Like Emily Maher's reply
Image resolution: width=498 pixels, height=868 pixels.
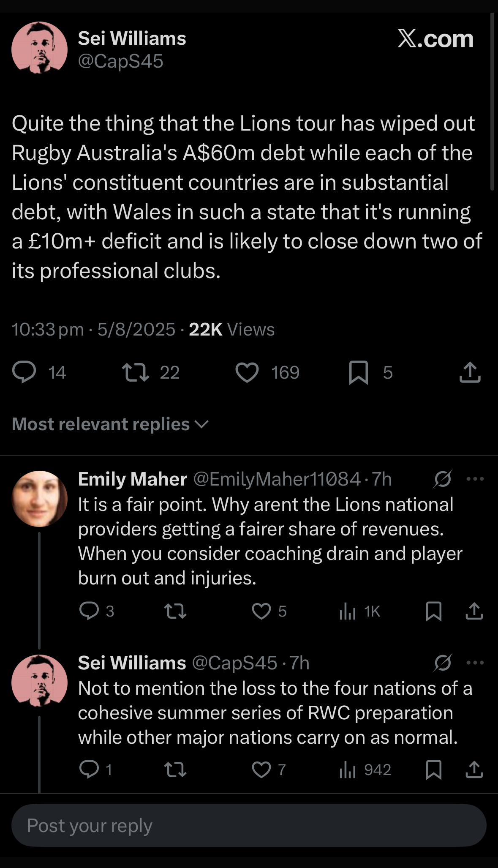click(x=261, y=611)
